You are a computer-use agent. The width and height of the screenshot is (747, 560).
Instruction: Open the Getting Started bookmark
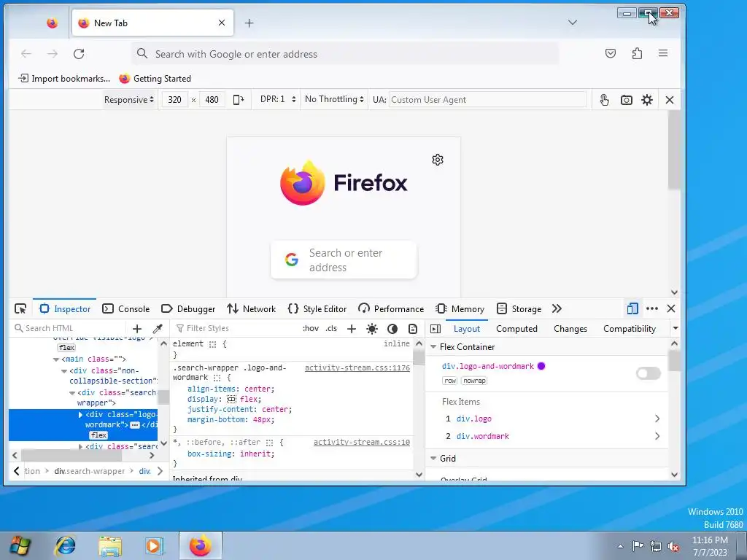point(155,79)
